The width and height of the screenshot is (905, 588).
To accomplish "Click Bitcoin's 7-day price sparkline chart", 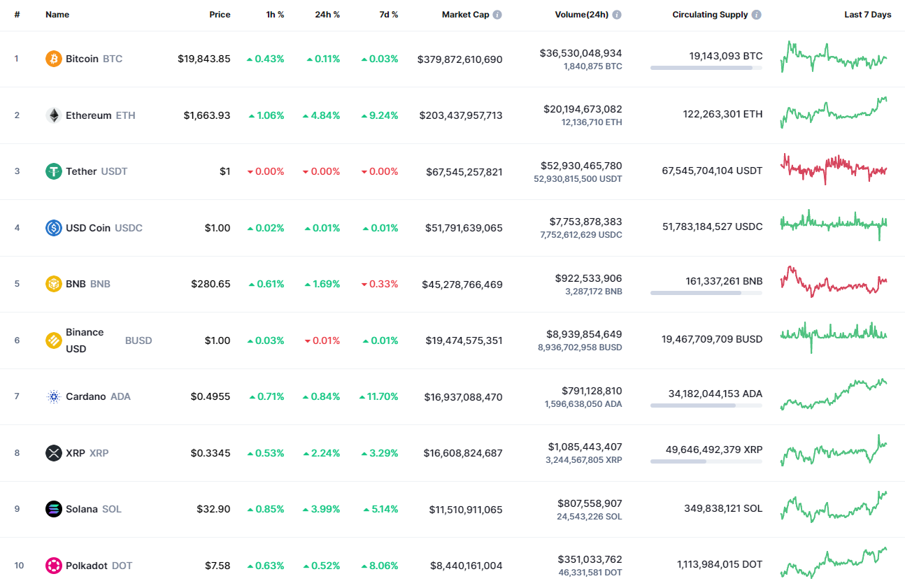I will pos(834,57).
